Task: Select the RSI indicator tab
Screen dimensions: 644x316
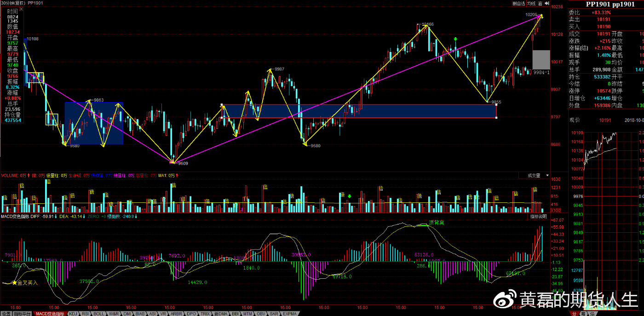Action: 86,313
